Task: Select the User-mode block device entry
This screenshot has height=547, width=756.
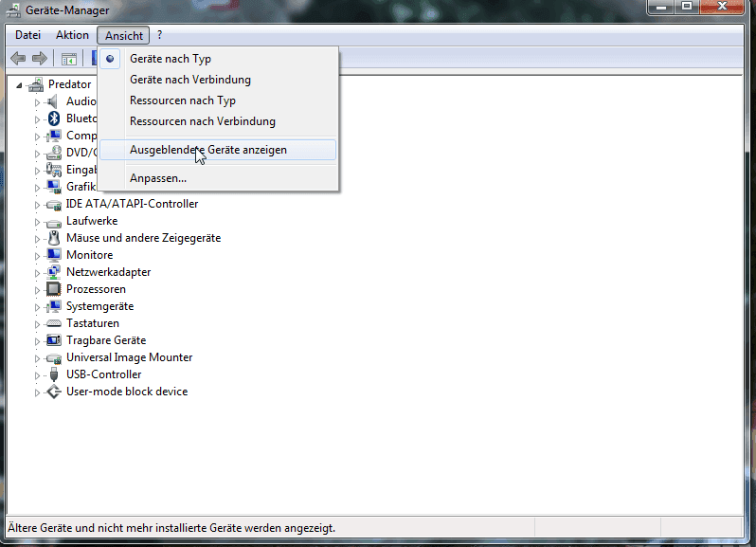Action: 127,392
